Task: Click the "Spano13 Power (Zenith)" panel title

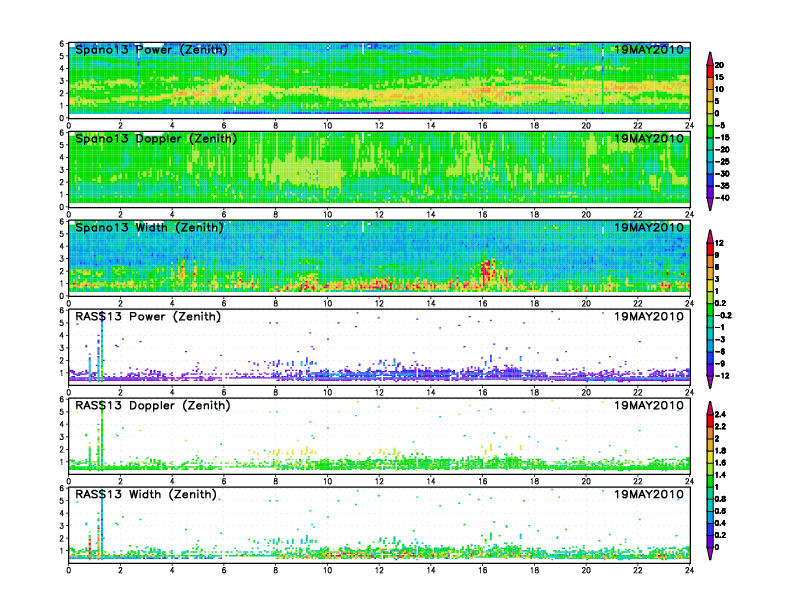Action: pos(151,49)
